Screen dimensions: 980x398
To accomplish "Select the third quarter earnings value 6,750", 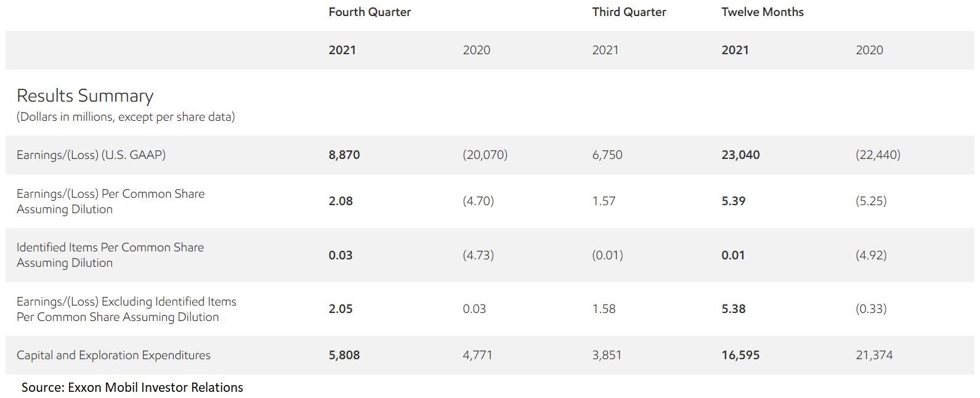I will click(x=607, y=155).
